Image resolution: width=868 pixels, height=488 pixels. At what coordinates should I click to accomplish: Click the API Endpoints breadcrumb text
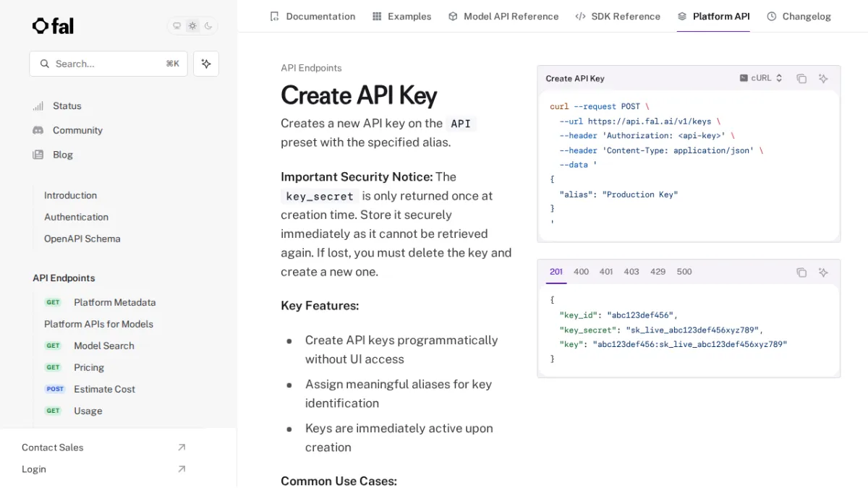(x=311, y=68)
